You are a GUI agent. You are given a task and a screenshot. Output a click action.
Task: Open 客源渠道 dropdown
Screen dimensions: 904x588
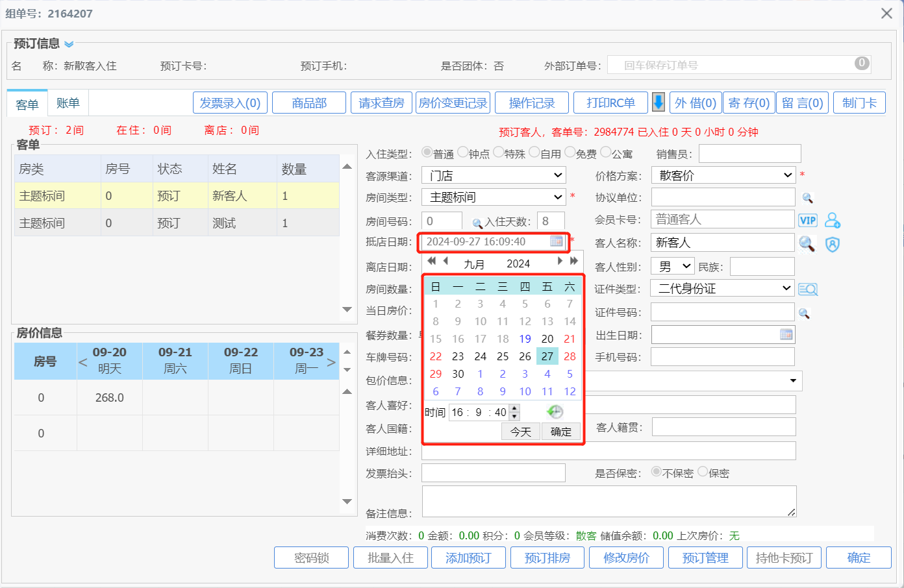point(494,175)
